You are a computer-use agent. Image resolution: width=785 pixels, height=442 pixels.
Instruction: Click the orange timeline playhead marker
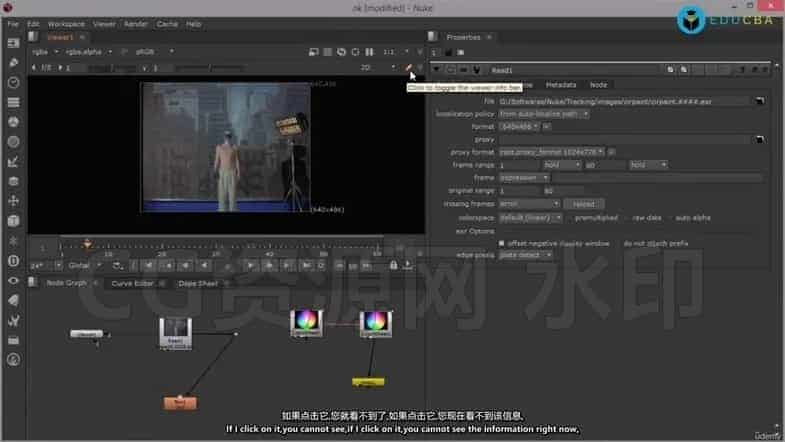[87, 244]
